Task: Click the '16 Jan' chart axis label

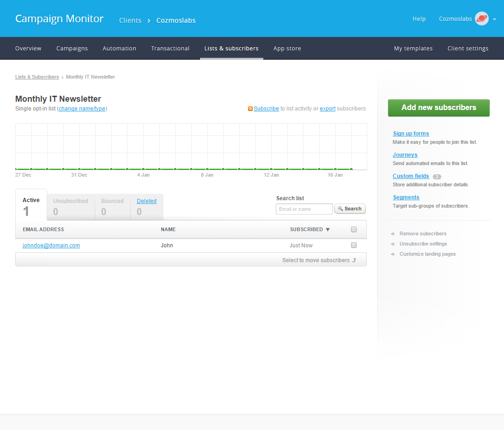Action: click(335, 175)
